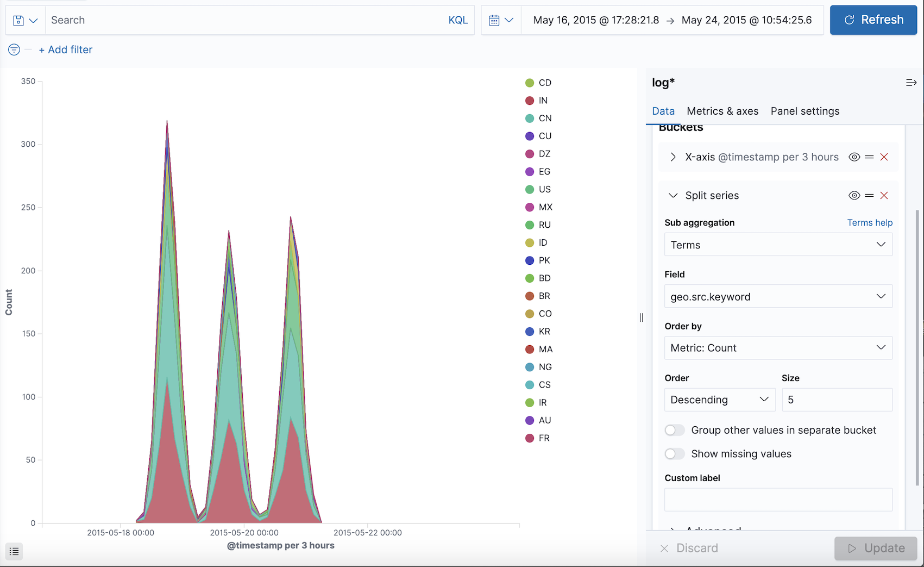
Task: Open the Field geo.src.keyword dropdown
Action: coord(778,296)
